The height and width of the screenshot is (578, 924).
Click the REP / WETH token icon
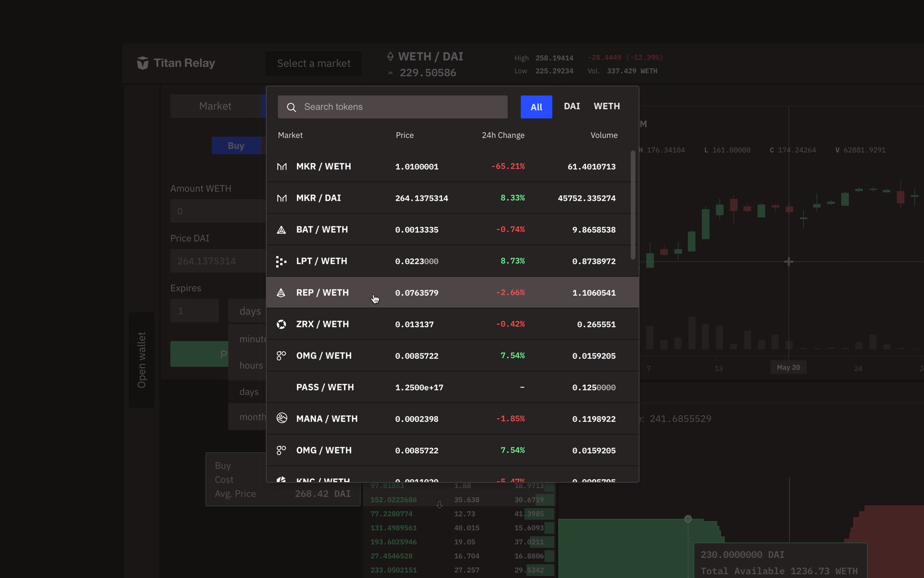282,293
